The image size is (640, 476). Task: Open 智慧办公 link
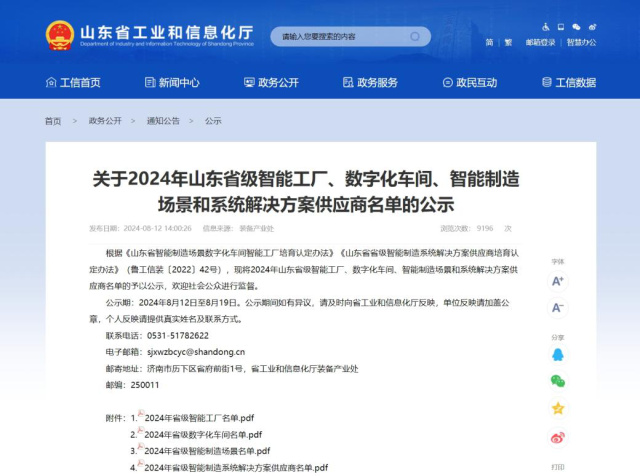pos(581,42)
